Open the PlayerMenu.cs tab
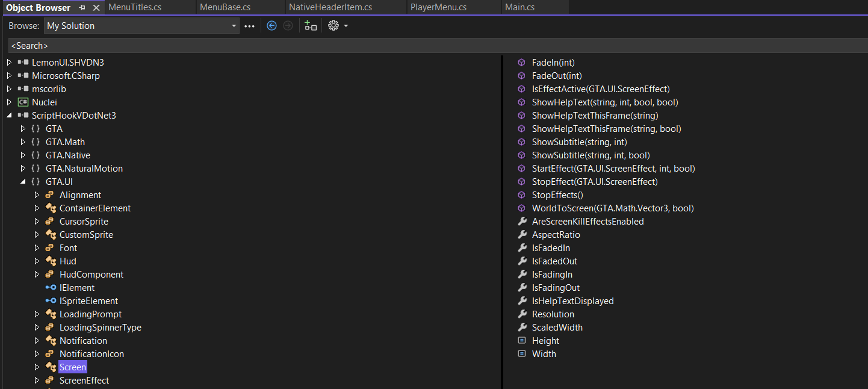 [438, 7]
